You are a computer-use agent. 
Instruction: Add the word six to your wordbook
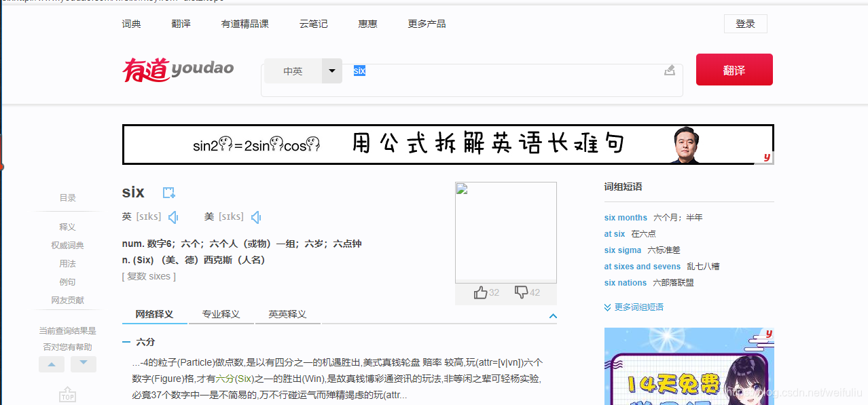pos(168,192)
